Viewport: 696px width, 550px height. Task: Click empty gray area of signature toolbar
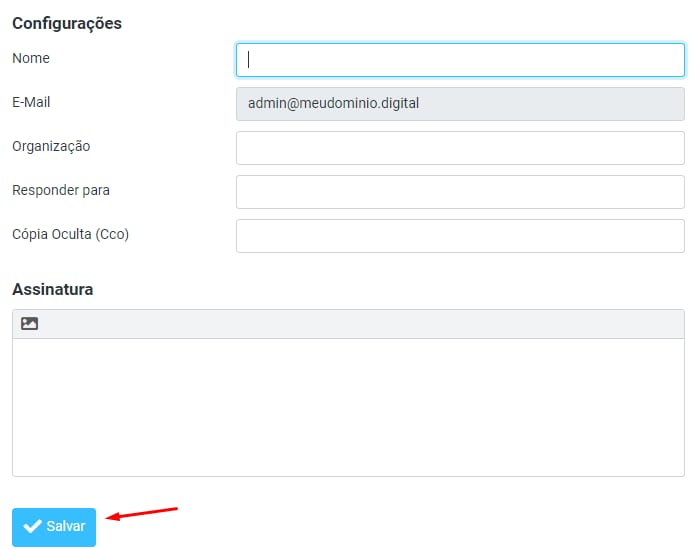pos(360,324)
